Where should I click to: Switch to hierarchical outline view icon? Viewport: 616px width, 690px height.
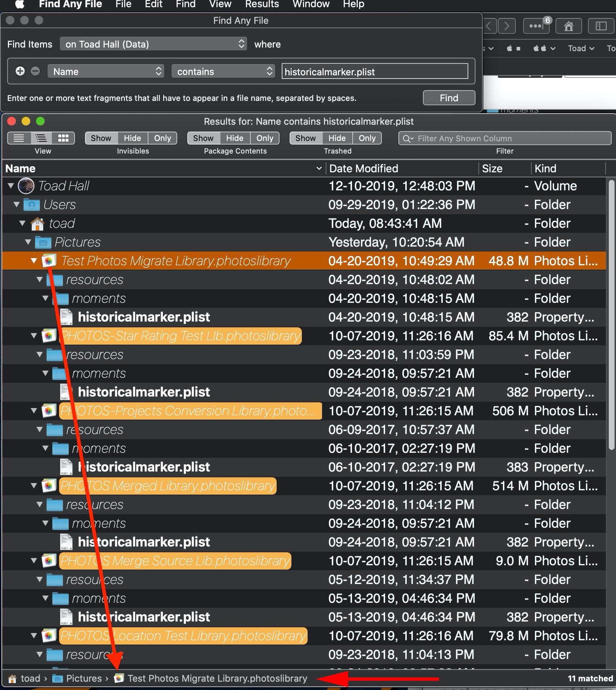pyautogui.click(x=41, y=138)
